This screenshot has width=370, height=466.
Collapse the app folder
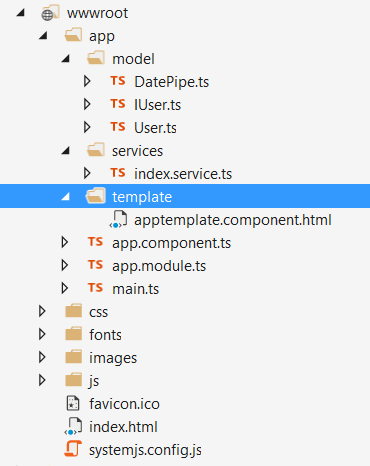[43, 35]
